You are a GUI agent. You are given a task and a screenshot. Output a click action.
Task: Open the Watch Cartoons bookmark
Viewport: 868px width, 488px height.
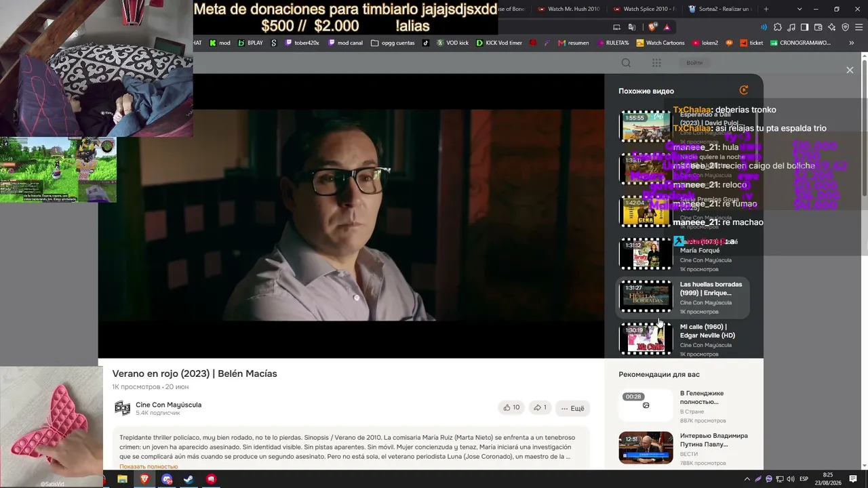pyautogui.click(x=660, y=43)
